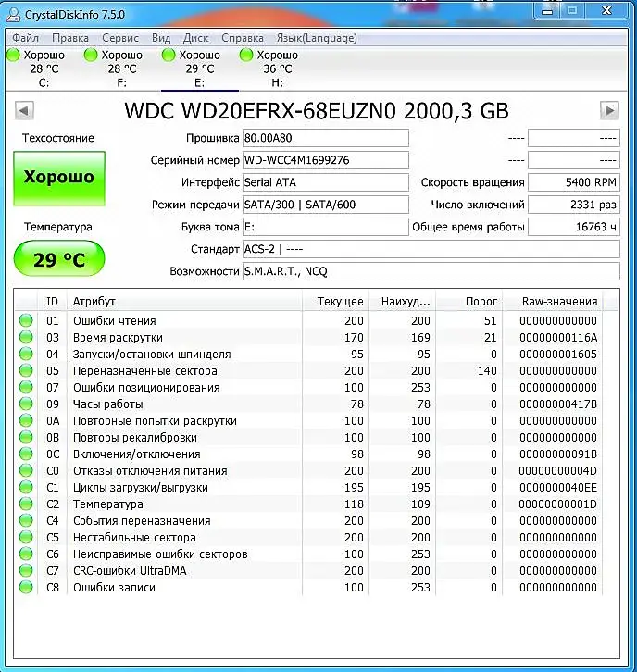
Task: Click status dot for Ошибки записи
Action: (x=26, y=587)
